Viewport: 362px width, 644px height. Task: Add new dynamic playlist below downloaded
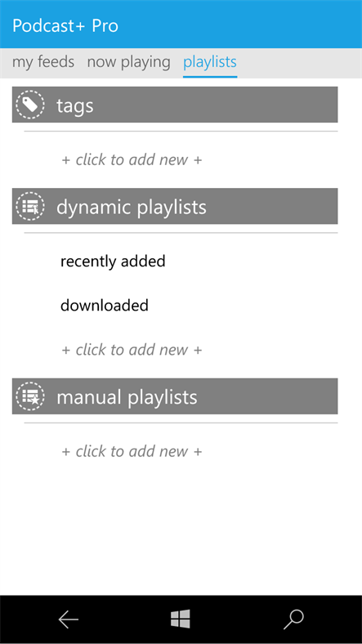(132, 350)
